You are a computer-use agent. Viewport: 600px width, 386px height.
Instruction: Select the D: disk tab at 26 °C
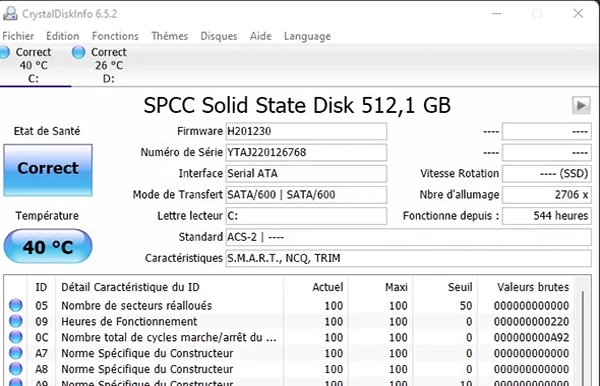click(109, 65)
